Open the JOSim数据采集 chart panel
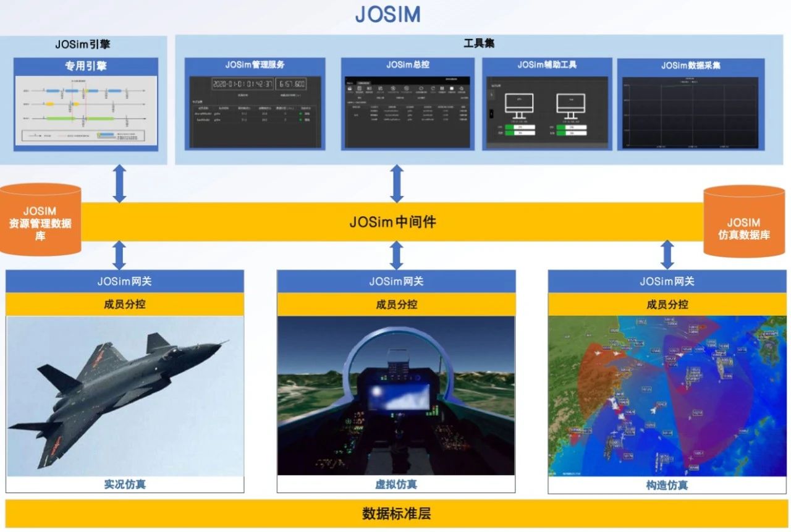The height and width of the screenshot is (532, 791). click(690, 113)
